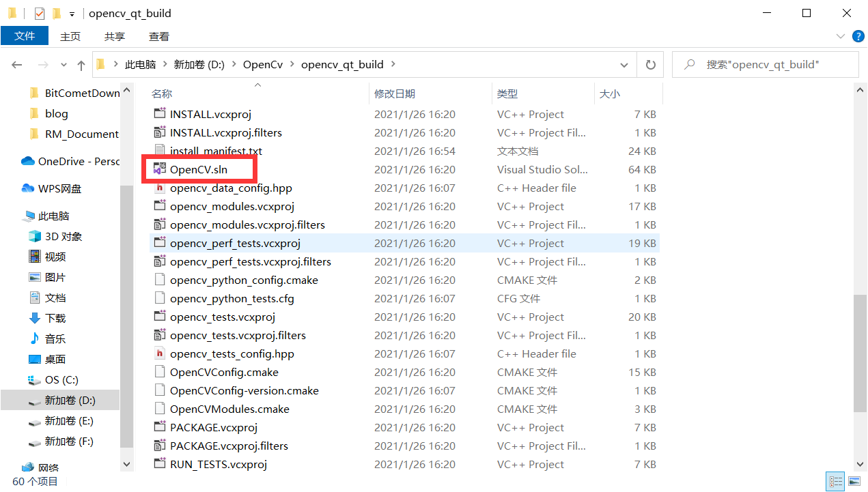Viewport: 868px width, 492px height.
Task: Click the RUN_TESTS.vcxproj project icon
Action: pos(160,464)
